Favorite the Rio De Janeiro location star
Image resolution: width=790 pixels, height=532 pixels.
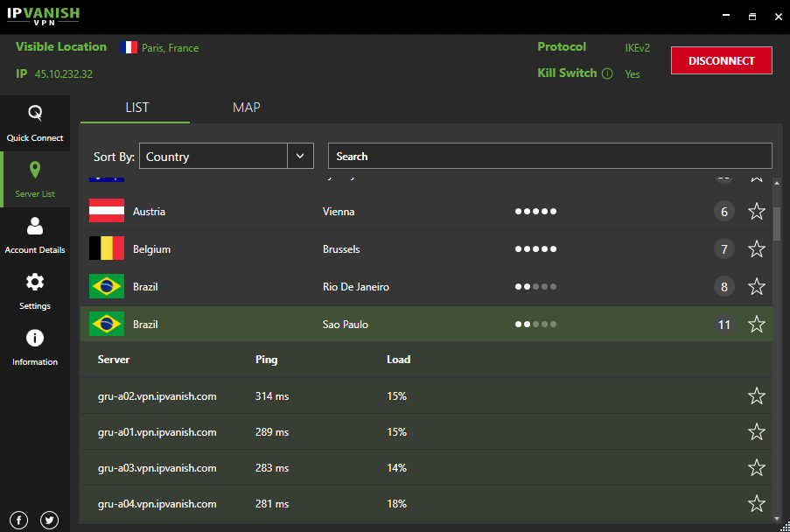pos(756,287)
